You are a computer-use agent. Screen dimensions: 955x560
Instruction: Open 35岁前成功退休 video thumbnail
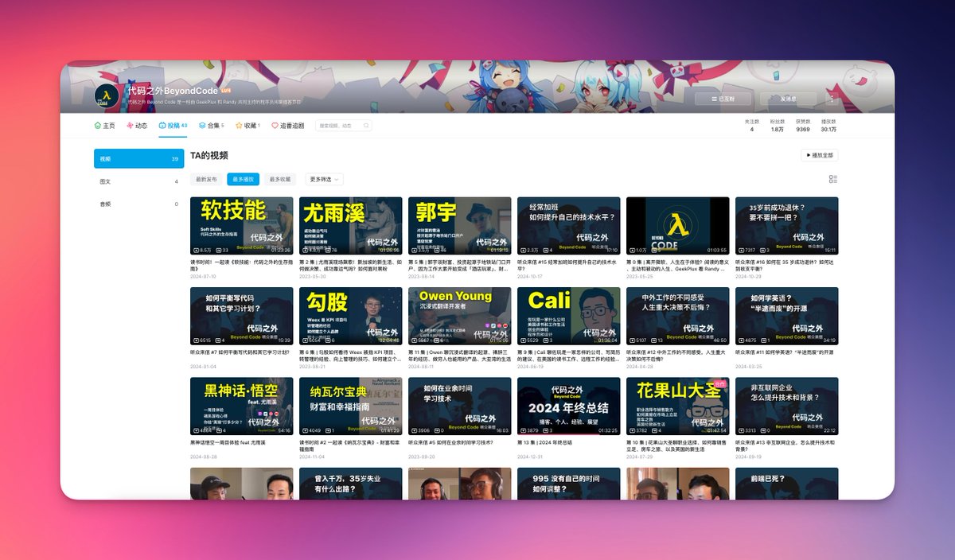tap(786, 226)
